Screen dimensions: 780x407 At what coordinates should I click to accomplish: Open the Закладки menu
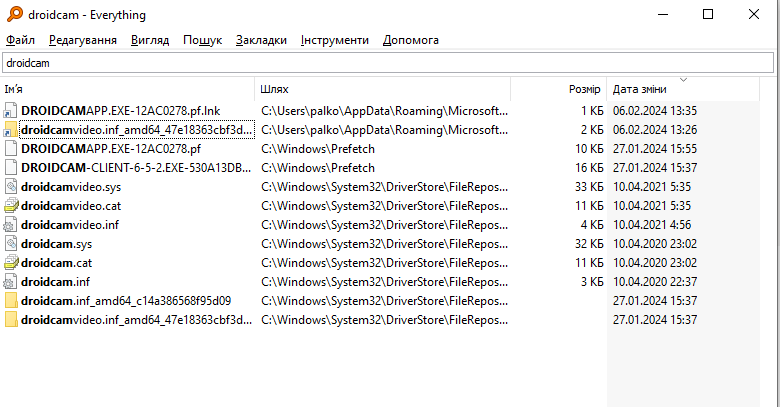tap(261, 40)
